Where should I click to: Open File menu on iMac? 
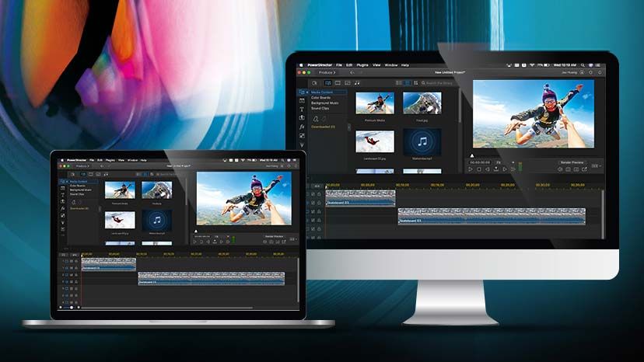pyautogui.click(x=339, y=65)
